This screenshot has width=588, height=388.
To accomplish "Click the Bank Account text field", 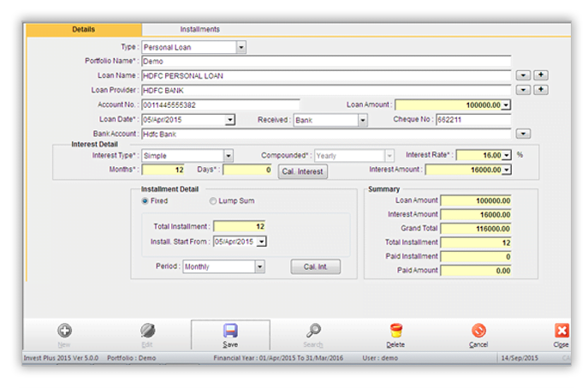I will point(326,134).
